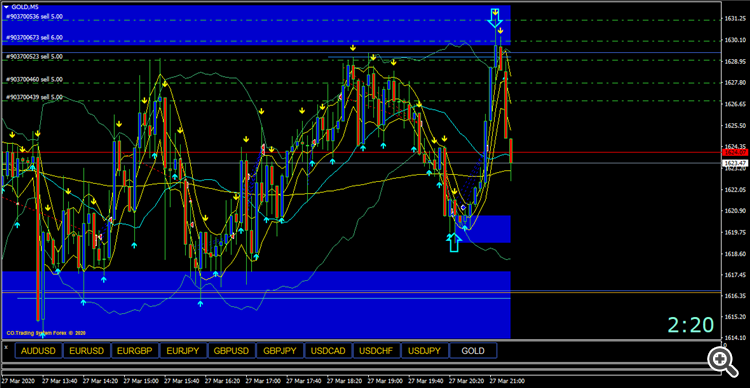Screen dimensions: 750x388
Task: Click the large cyan down arrow signal
Action: tap(495, 17)
